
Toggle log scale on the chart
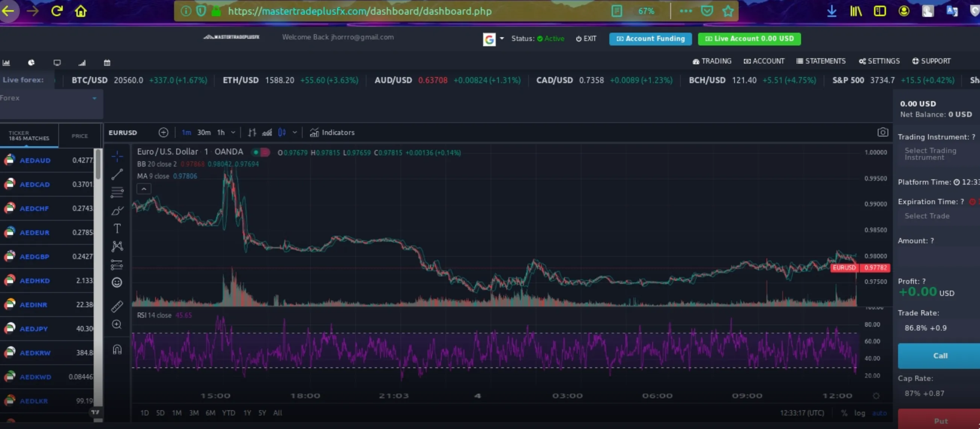point(860,413)
